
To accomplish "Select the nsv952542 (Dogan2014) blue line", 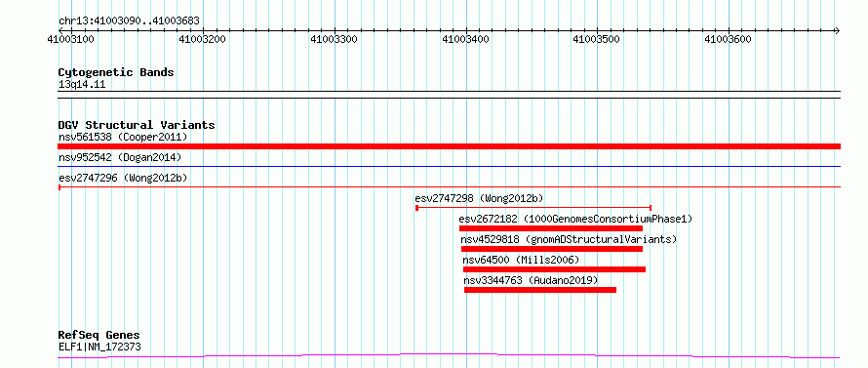I will tap(449, 166).
